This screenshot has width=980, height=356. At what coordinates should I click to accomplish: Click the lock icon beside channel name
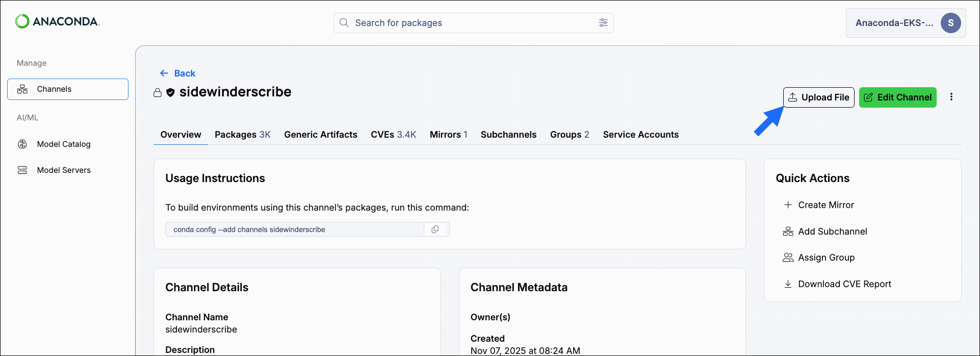pyautogui.click(x=158, y=92)
